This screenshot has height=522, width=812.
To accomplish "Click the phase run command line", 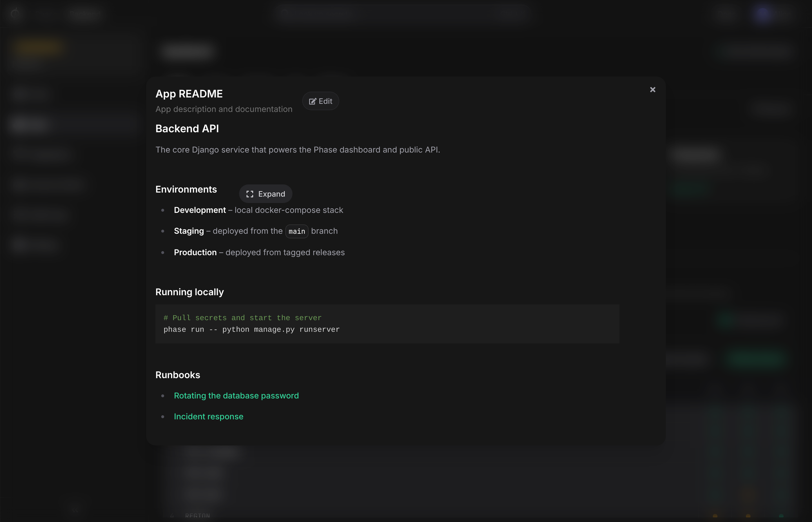I will click(x=251, y=329).
